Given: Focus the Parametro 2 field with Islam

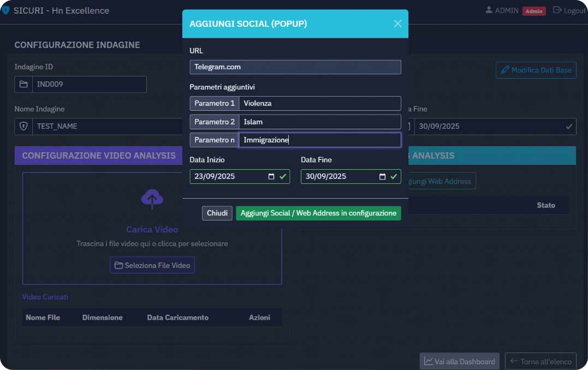Looking at the screenshot, I should [319, 122].
